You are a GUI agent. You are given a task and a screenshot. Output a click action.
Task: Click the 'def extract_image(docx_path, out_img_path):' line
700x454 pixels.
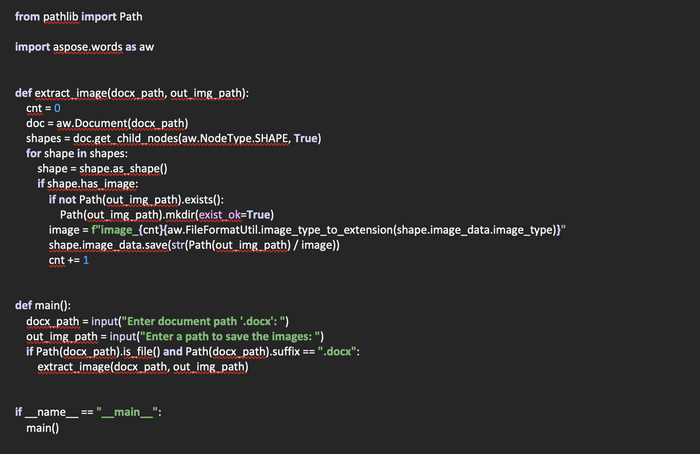click(132, 93)
